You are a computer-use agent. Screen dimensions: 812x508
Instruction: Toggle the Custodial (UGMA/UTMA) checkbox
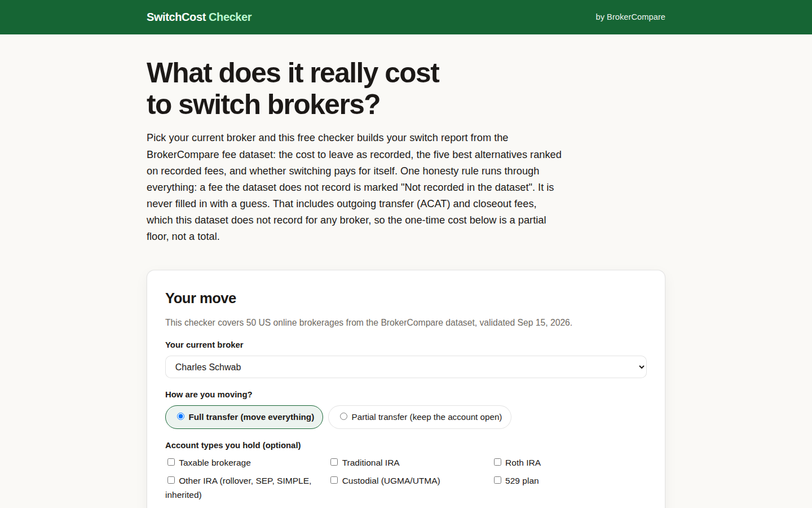click(334, 480)
